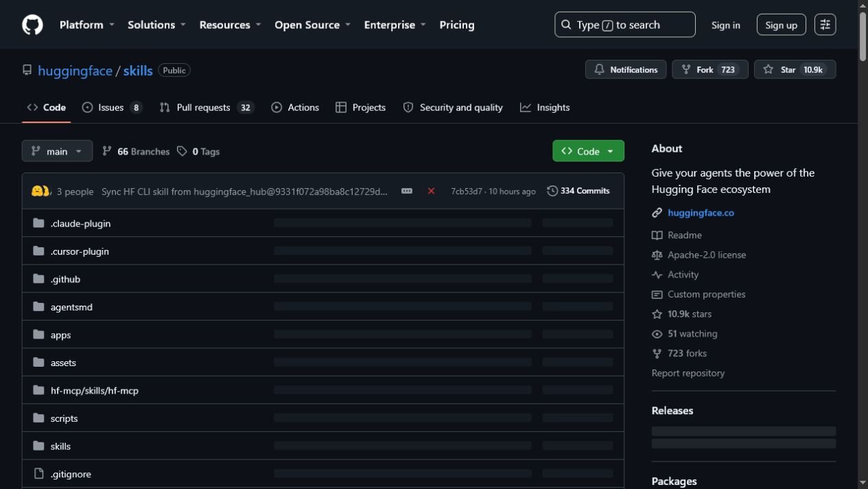This screenshot has height=489, width=868.
Task: Open 334 Commits history link
Action: [x=578, y=191]
